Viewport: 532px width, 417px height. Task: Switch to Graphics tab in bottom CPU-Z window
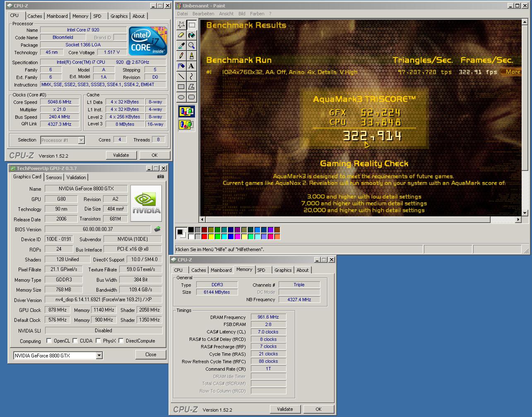tap(283, 270)
